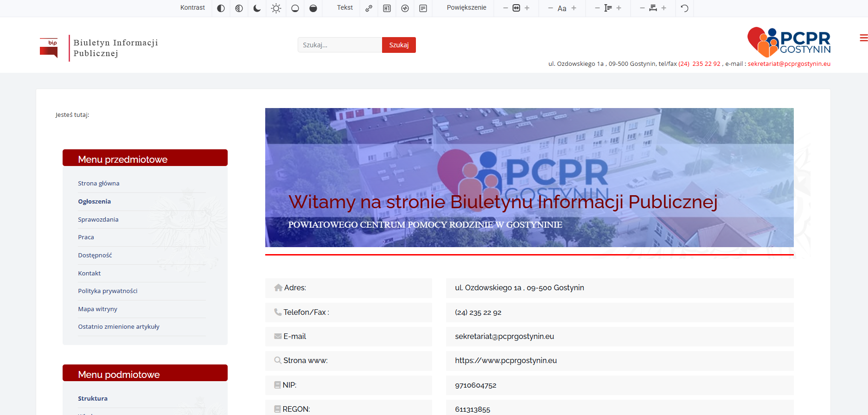
Task: Click the sun brightness contrast icon
Action: [276, 8]
